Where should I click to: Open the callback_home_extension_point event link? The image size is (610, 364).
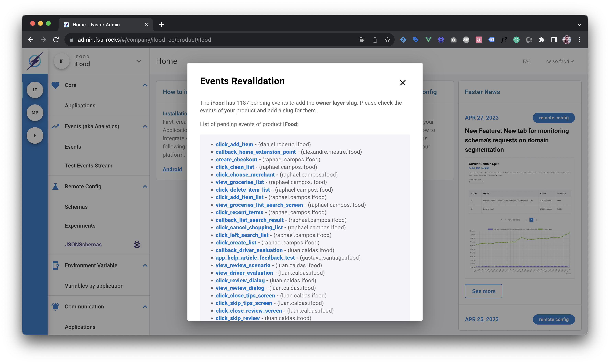[256, 152]
